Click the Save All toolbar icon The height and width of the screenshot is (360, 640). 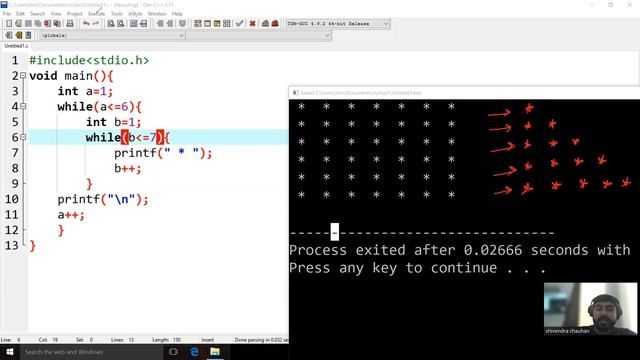(38, 24)
